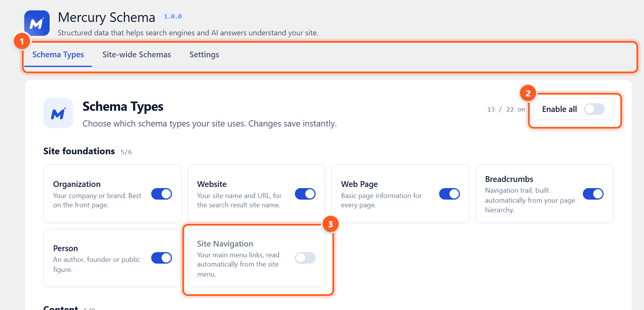644x310 pixels.
Task: Click the Mercury Schema logo in header
Action: pyautogui.click(x=37, y=23)
